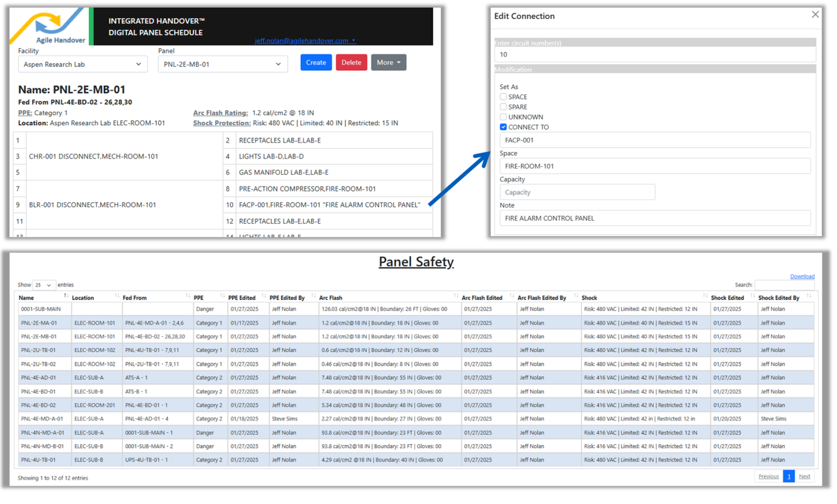Click the Agile Handover logo
This screenshot has height=504, width=837.
[50, 27]
